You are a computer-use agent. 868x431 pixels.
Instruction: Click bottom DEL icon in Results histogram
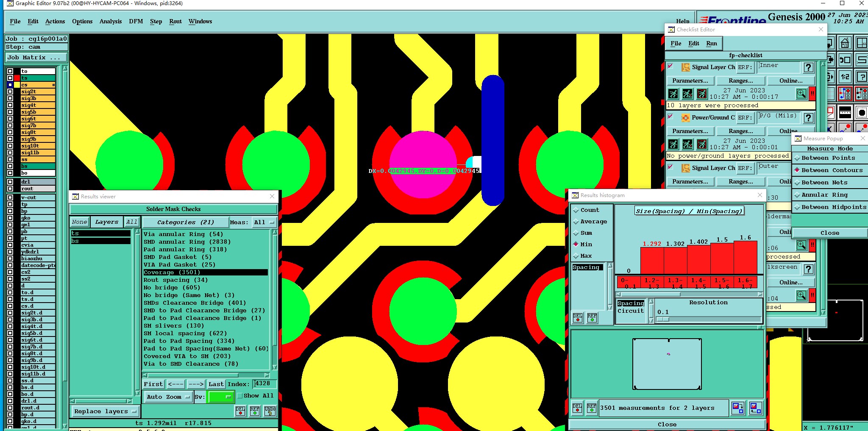577,408
